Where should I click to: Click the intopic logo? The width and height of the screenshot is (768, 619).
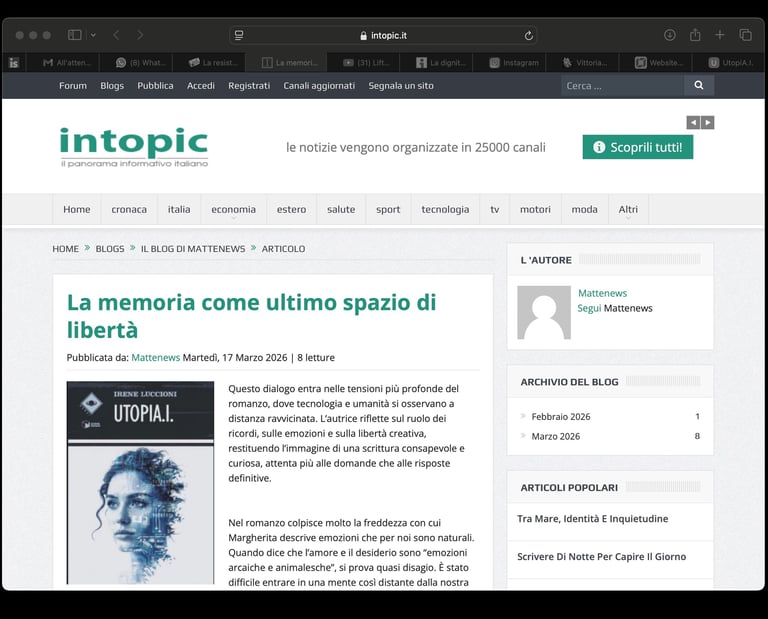pos(134,147)
